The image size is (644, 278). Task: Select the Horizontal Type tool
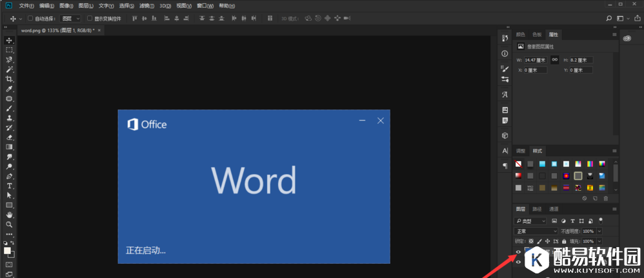tap(9, 186)
